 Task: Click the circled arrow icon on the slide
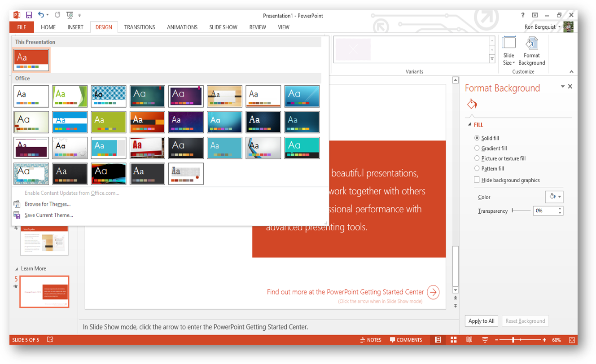(433, 292)
